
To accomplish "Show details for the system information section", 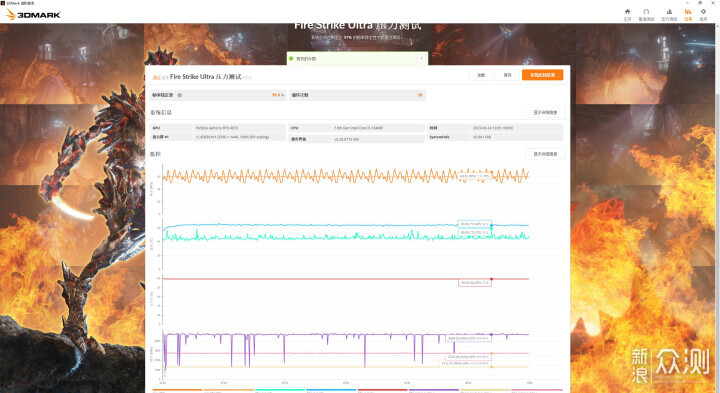I will coord(545,112).
